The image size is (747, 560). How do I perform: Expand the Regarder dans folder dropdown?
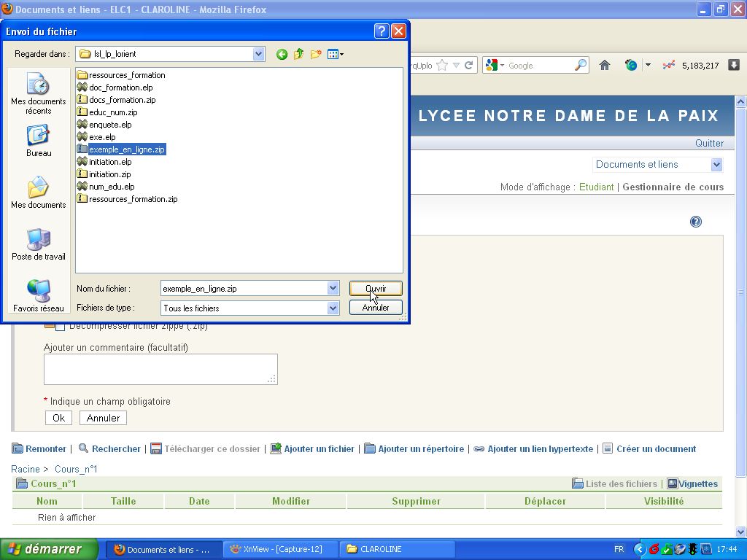click(x=258, y=54)
